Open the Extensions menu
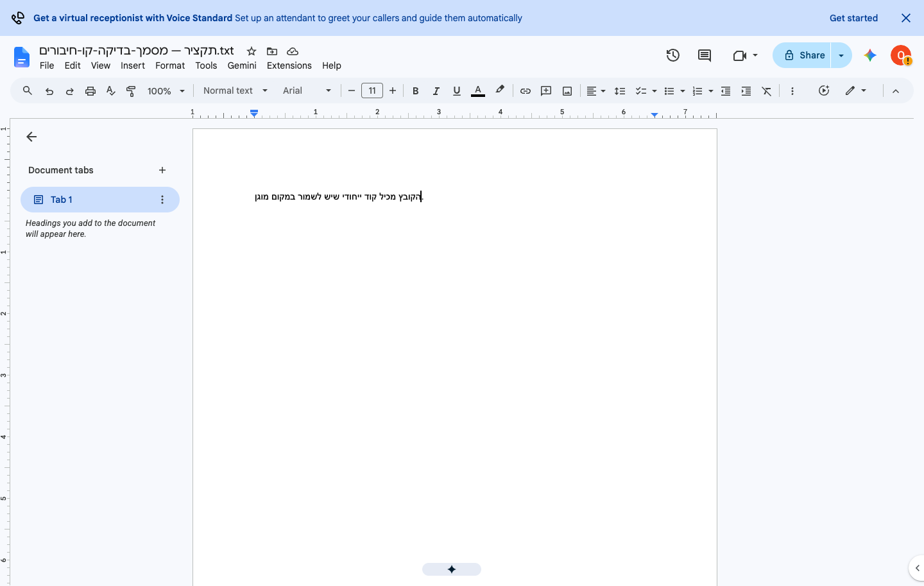This screenshot has height=586, width=924. pyautogui.click(x=289, y=65)
